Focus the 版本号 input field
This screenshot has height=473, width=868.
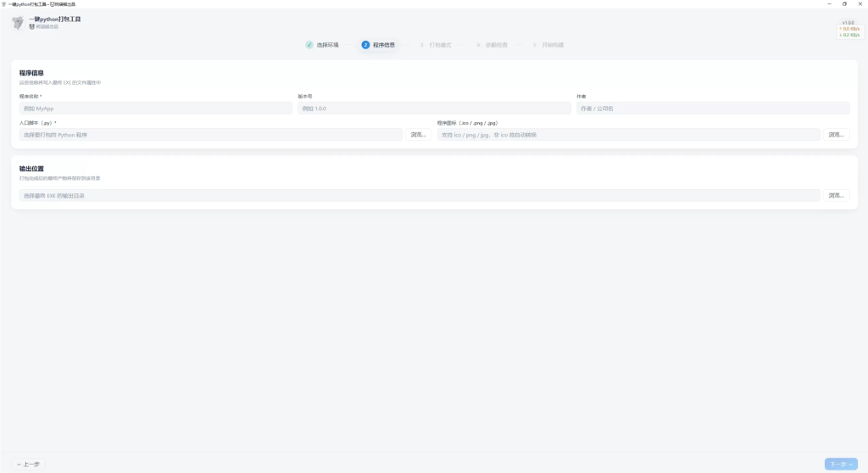click(434, 109)
